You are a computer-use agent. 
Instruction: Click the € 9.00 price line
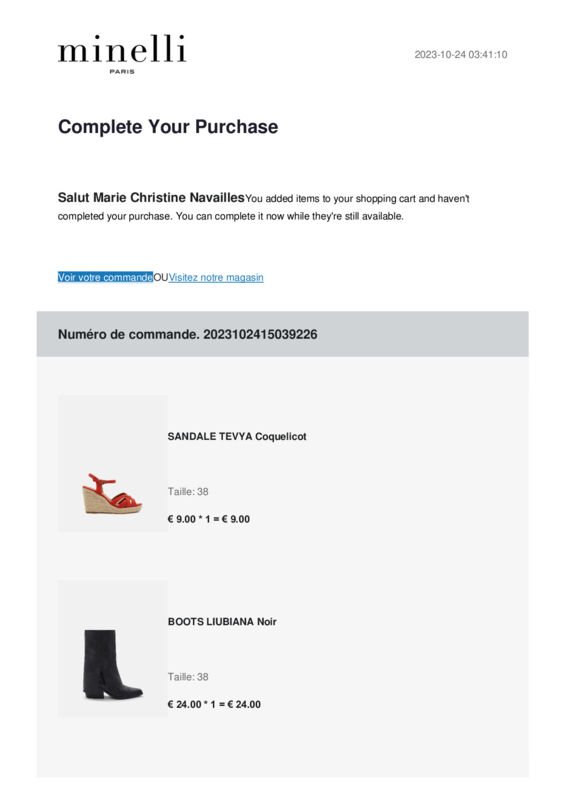pyautogui.click(x=209, y=519)
